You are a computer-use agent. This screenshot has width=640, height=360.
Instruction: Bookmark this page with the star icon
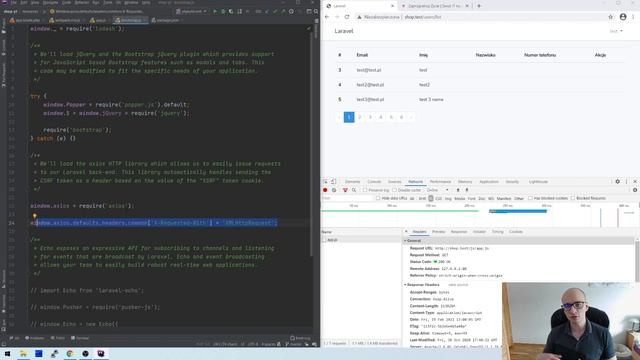611,17
